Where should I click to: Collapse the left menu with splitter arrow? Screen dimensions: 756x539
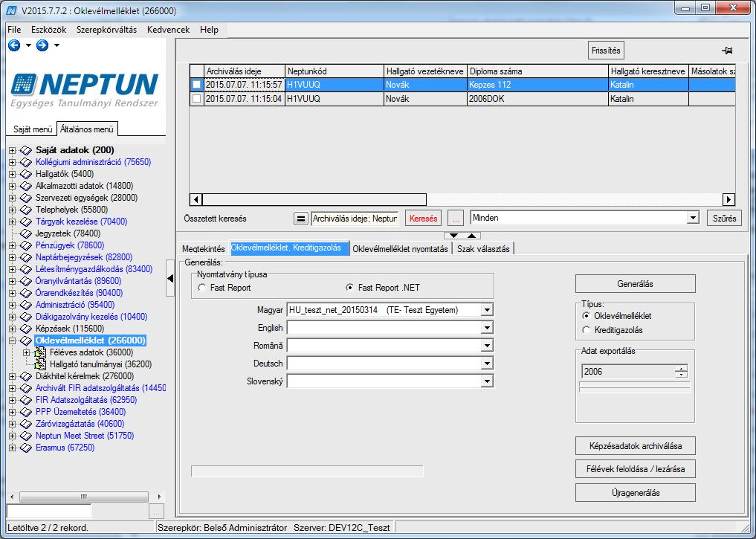tap(170, 278)
